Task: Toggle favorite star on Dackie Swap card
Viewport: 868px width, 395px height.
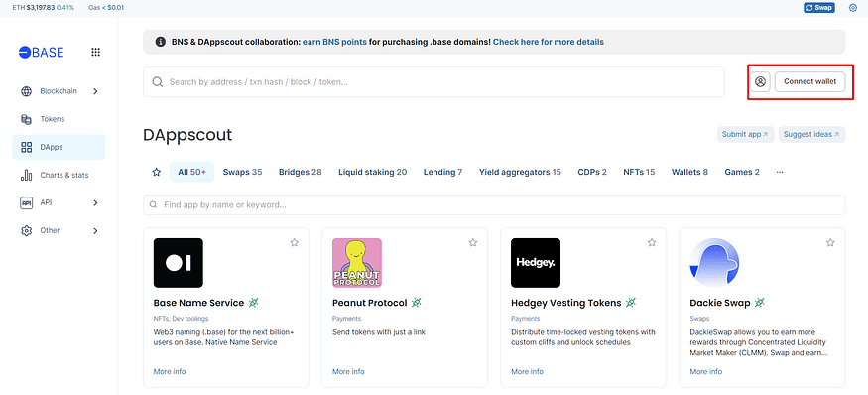Action: pos(830,242)
